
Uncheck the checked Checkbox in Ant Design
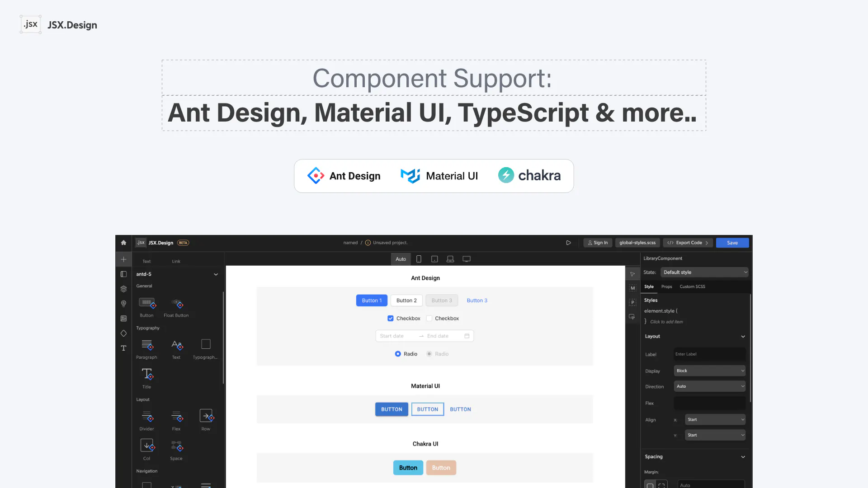[x=390, y=319]
